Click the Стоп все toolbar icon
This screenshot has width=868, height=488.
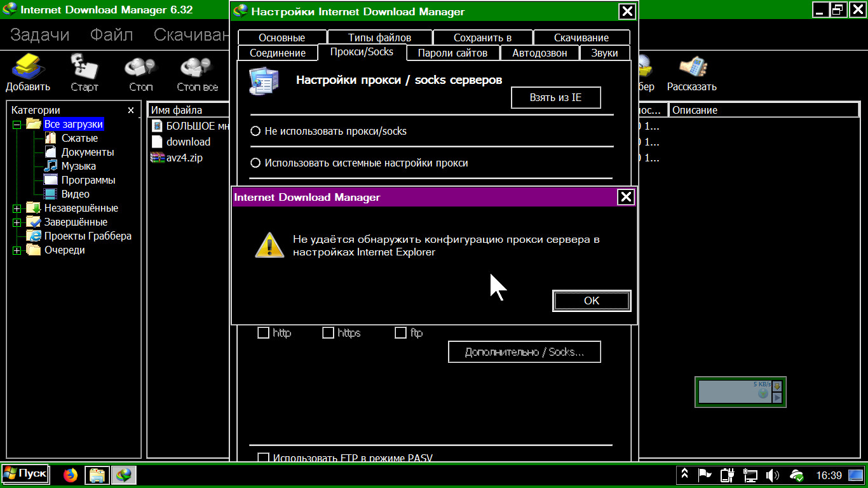197,66
